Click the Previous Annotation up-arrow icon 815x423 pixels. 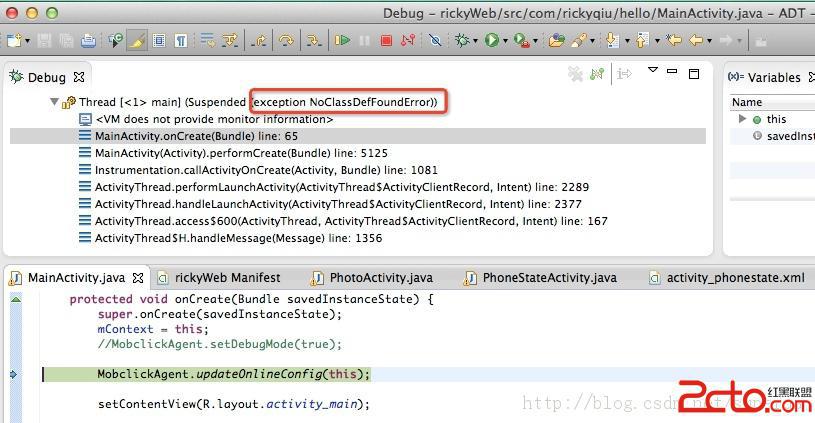pos(643,40)
